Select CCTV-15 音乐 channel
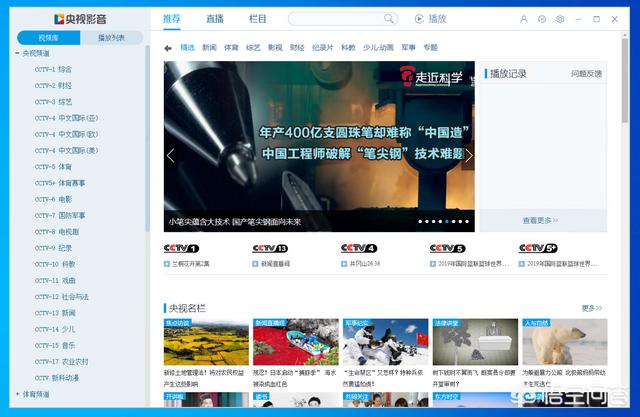Screen dimensions: 640x417 tap(55, 346)
